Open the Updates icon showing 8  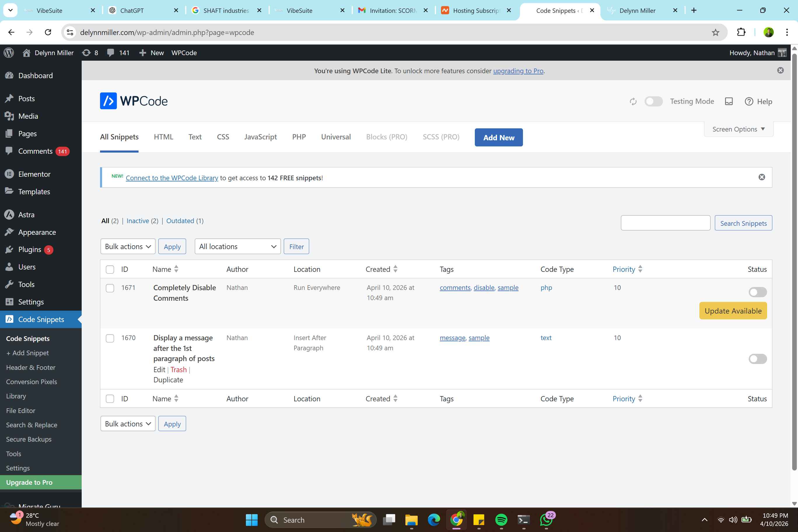90,52
